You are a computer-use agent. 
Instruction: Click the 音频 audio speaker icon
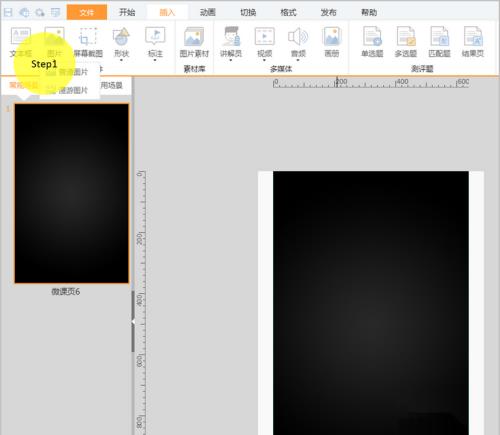coord(298,37)
